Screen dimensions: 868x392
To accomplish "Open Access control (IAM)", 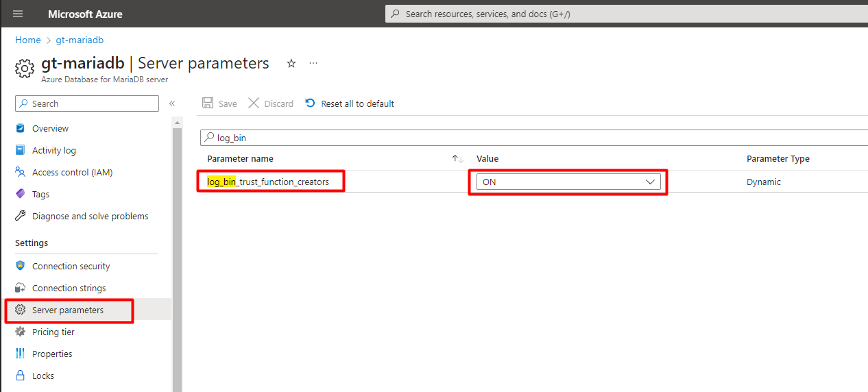I will pyautogui.click(x=72, y=172).
